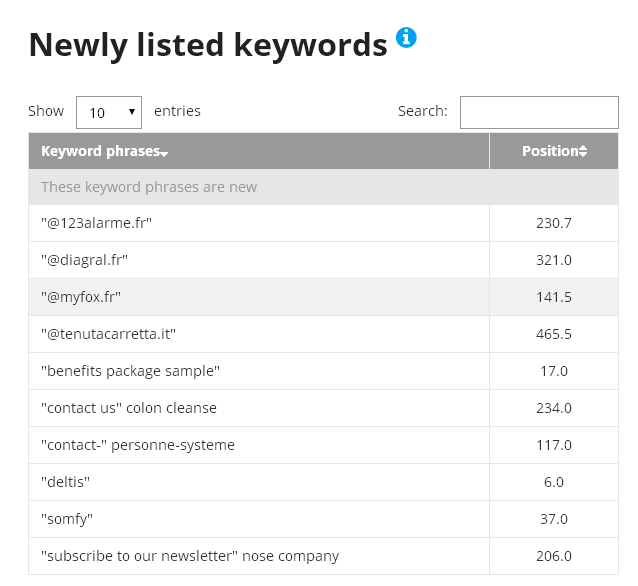Click the dropdown arrow beside 10
The width and height of the screenshot is (638, 586).
[x=132, y=112]
